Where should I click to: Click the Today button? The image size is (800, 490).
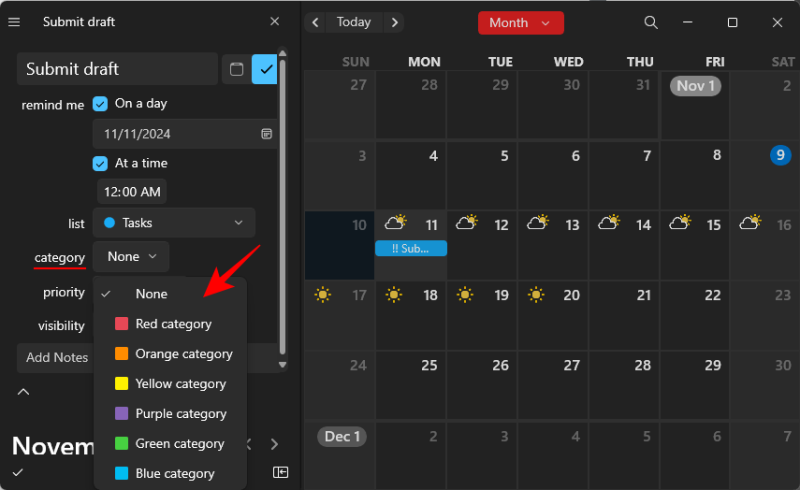point(354,22)
